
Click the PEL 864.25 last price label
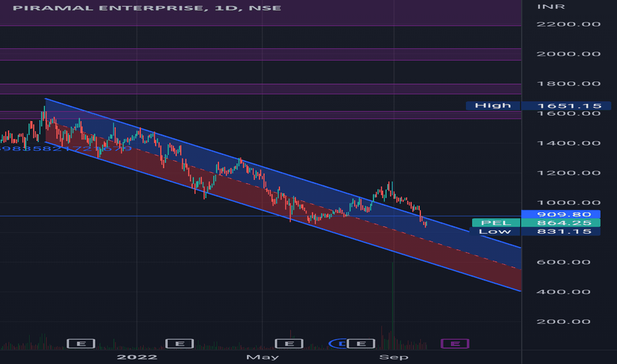pos(536,223)
